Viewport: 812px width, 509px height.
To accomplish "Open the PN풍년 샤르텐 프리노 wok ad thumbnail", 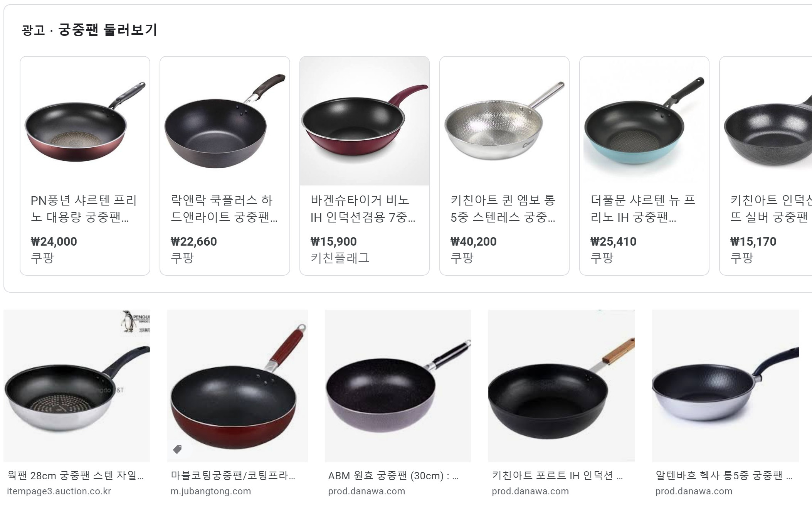I will tap(85, 121).
